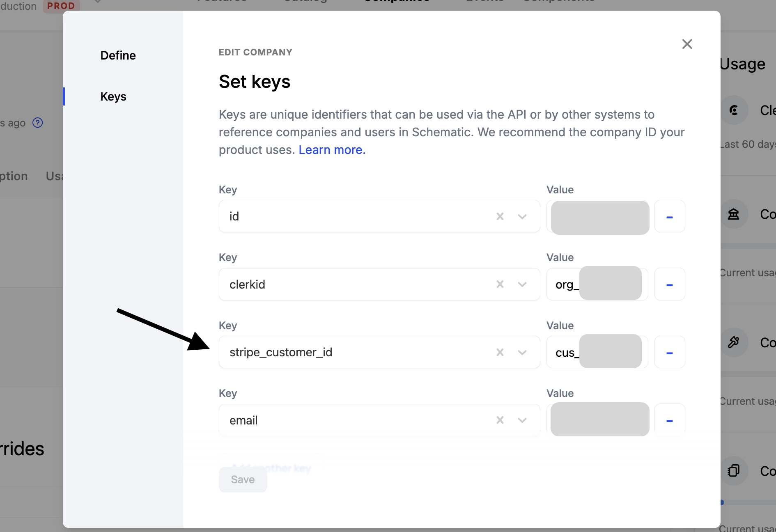
Task: Clear the clerkid key selection
Action: click(x=500, y=284)
